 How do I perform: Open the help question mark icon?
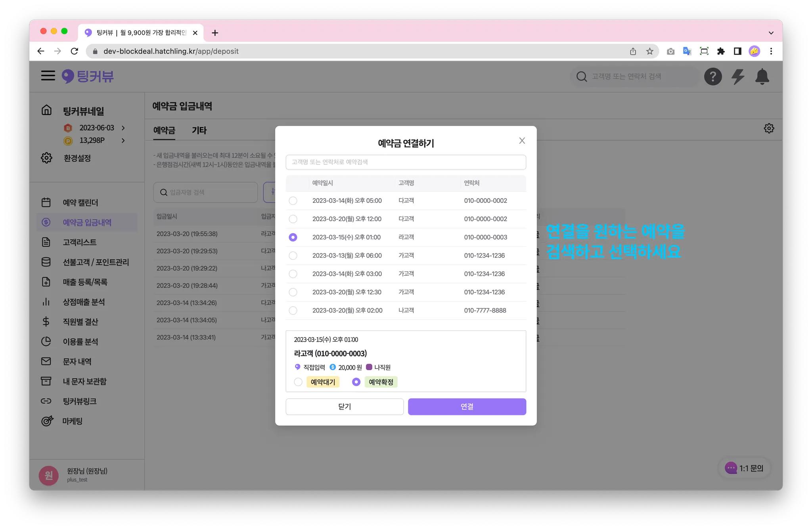click(x=712, y=76)
